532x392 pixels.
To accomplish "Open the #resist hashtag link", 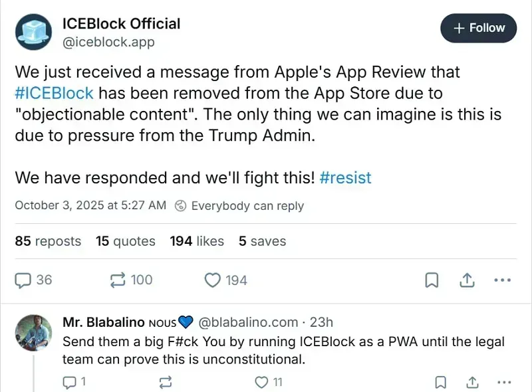I will (x=345, y=178).
